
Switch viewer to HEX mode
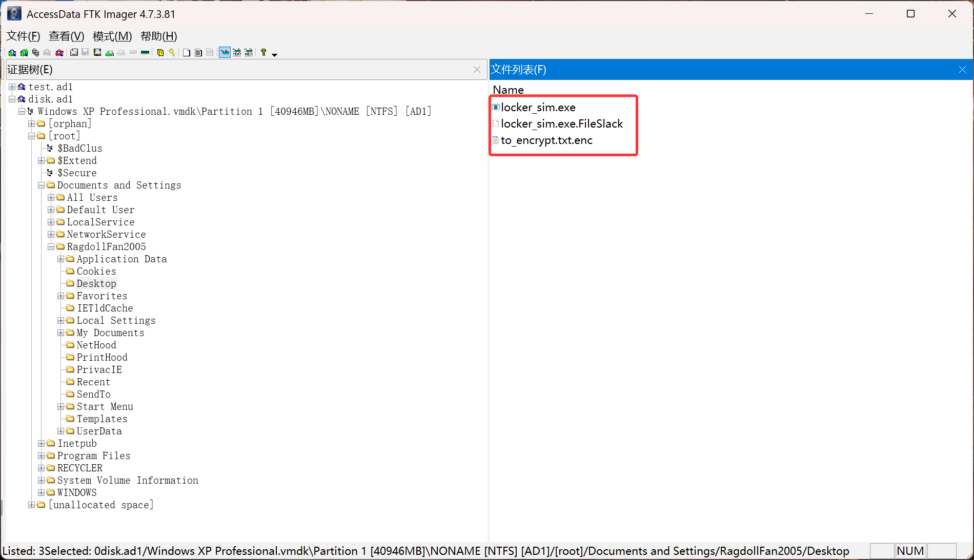coord(249,53)
